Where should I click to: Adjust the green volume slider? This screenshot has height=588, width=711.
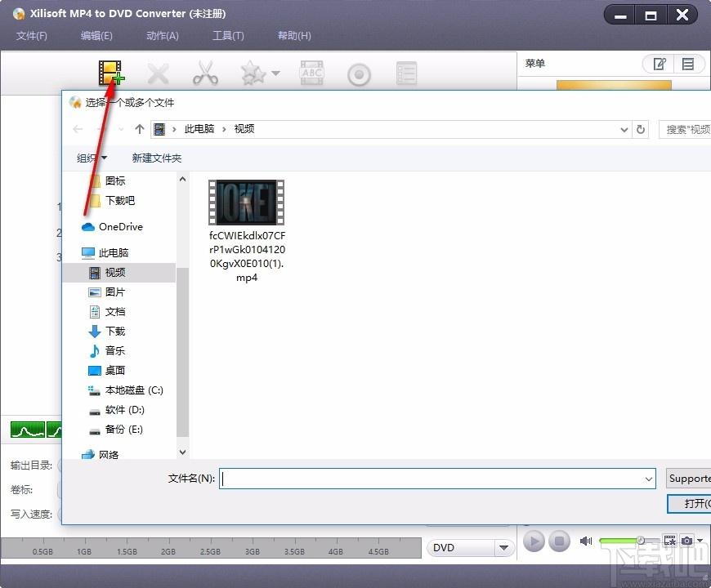[629, 541]
